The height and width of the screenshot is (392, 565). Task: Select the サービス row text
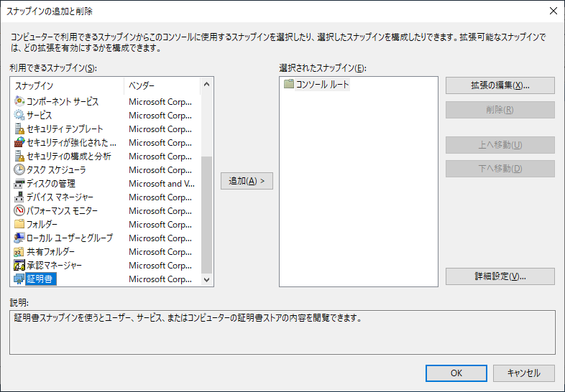pyautogui.click(x=40, y=115)
